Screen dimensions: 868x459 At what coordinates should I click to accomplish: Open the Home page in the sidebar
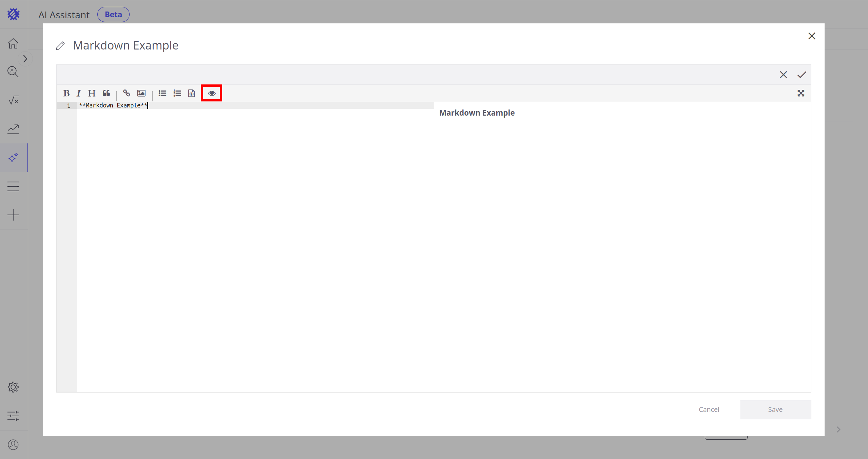click(x=13, y=43)
